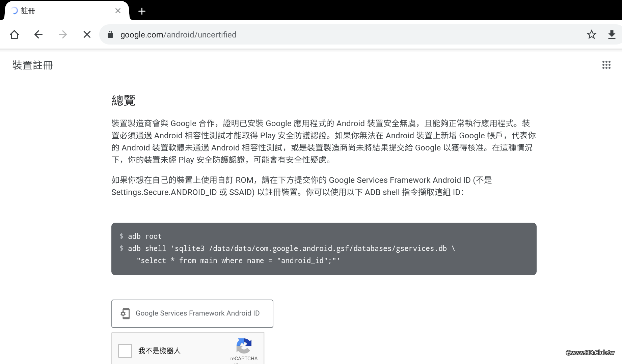The image size is (622, 364).
Task: Select the 註冊 browser tab
Action: click(67, 11)
